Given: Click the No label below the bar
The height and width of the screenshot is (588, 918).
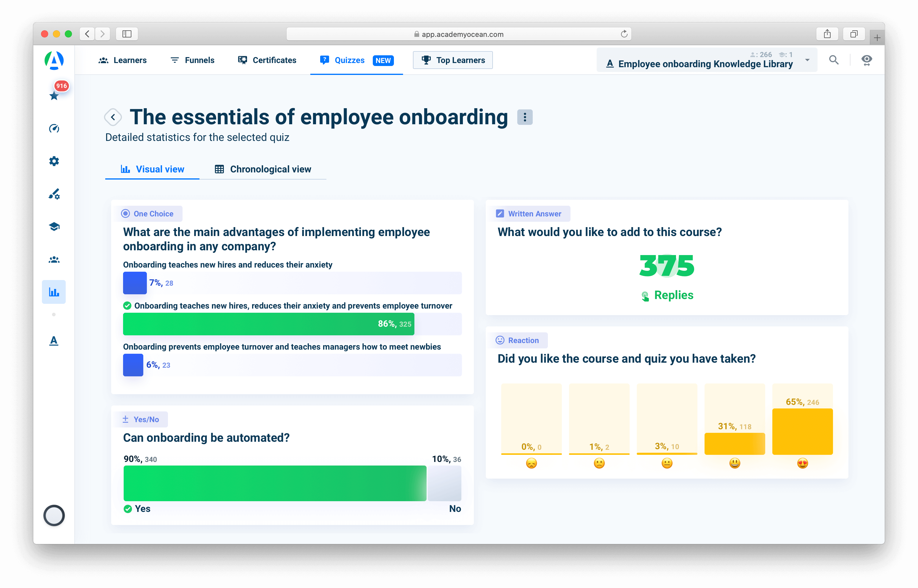Looking at the screenshot, I should click(x=455, y=509).
